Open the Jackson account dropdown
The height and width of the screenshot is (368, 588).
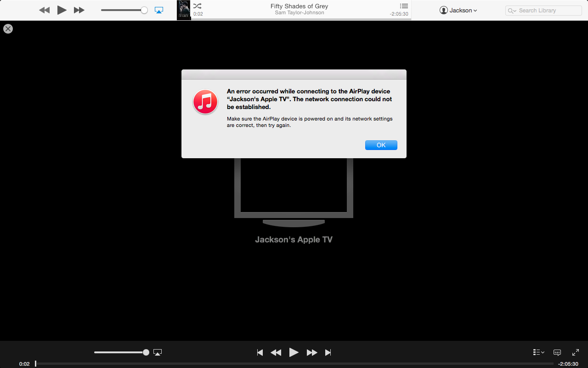[x=458, y=10]
